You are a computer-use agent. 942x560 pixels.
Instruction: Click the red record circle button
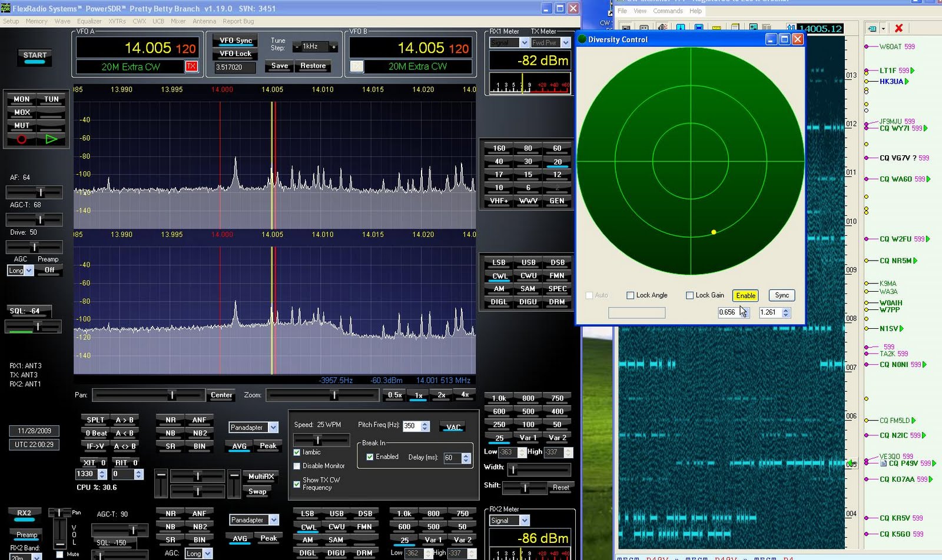point(22,139)
